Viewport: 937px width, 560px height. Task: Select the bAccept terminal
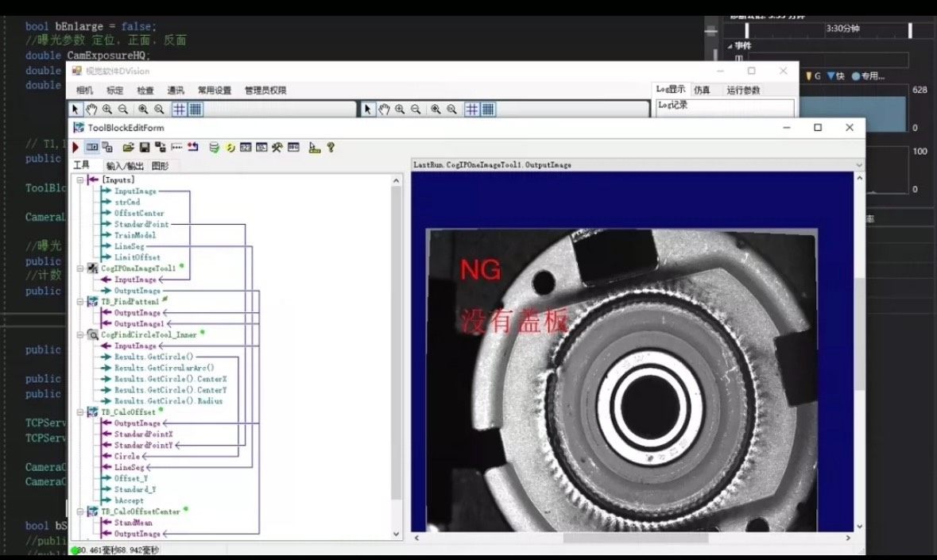coord(129,500)
